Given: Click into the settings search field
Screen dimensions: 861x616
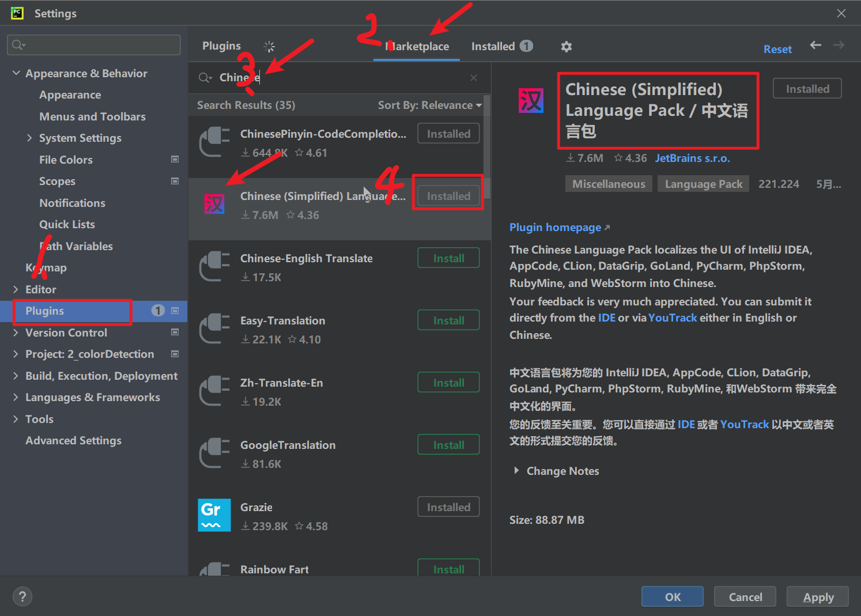Looking at the screenshot, I should 93,45.
